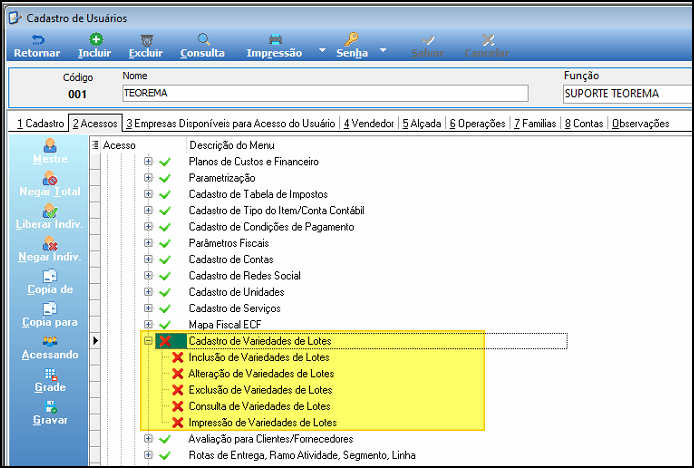This screenshot has height=468, width=694.
Task: Open 3 Empresas Disponíveis para Acesso tab
Action: [230, 124]
